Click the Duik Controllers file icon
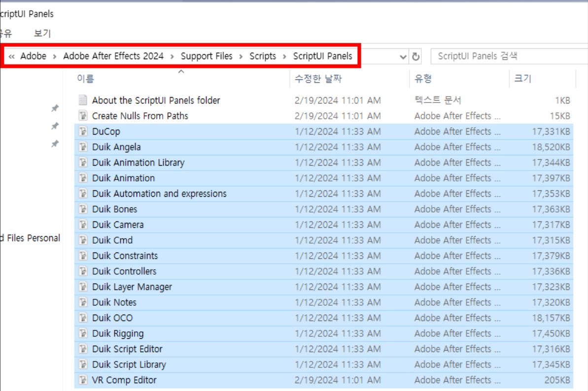 tap(83, 271)
